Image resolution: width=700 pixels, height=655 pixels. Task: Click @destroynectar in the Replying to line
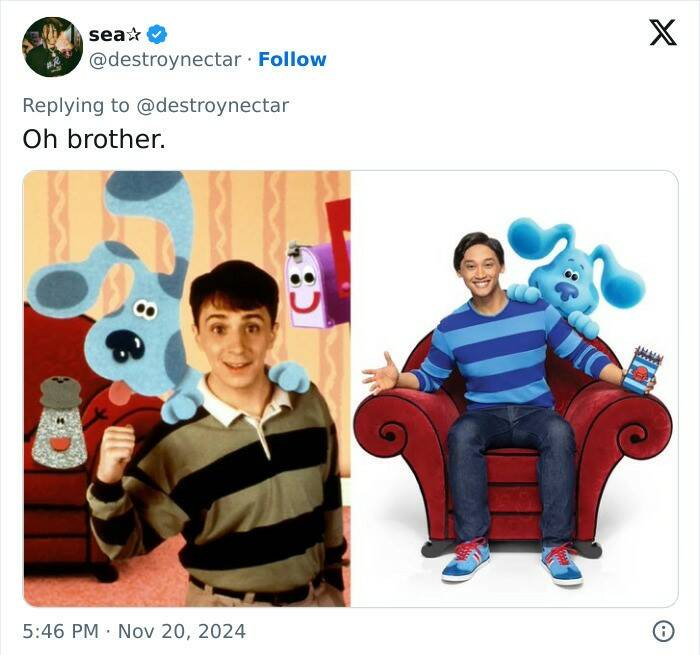pyautogui.click(x=221, y=103)
